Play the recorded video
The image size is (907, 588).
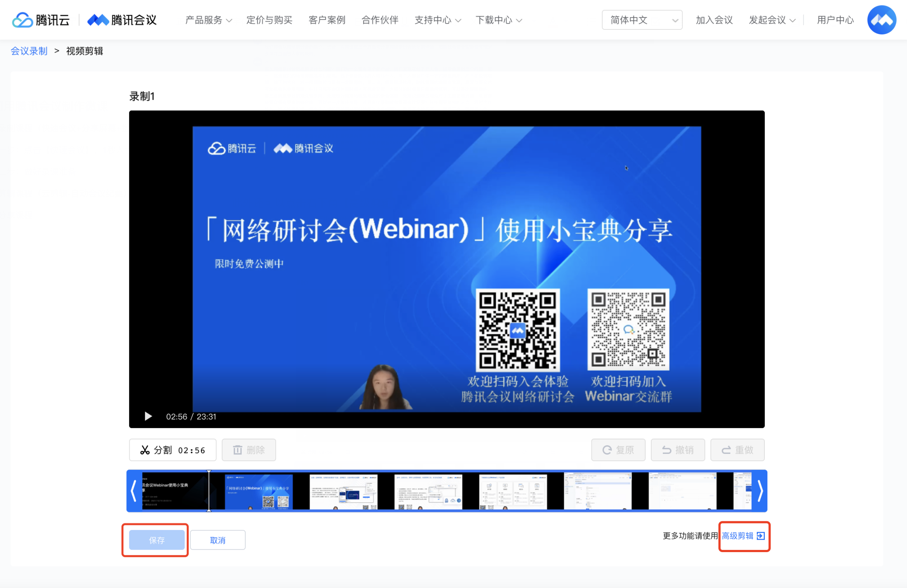148,416
